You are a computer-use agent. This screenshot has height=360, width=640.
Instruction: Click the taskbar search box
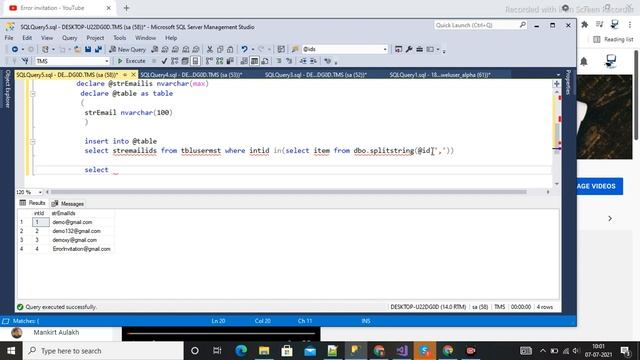(103, 351)
